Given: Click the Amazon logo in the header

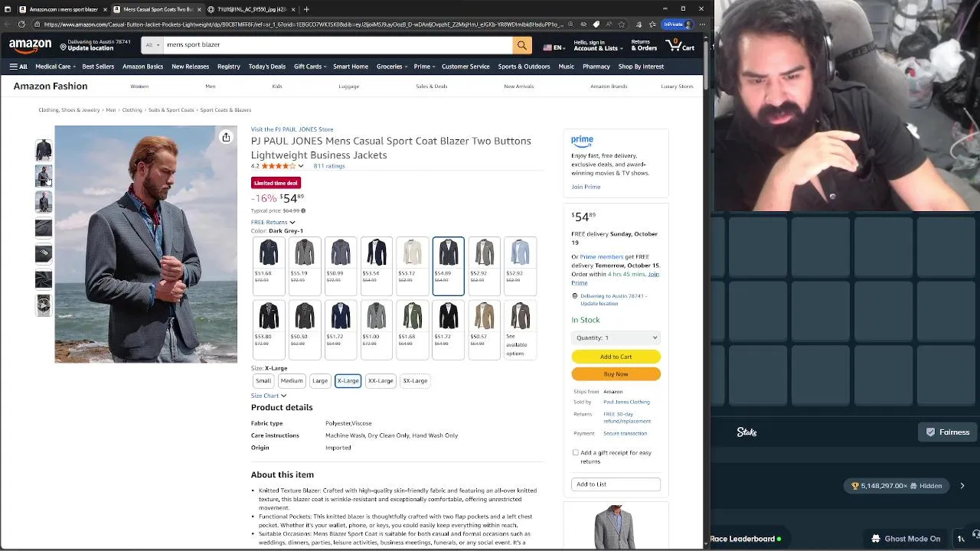Looking at the screenshot, I should [x=30, y=46].
